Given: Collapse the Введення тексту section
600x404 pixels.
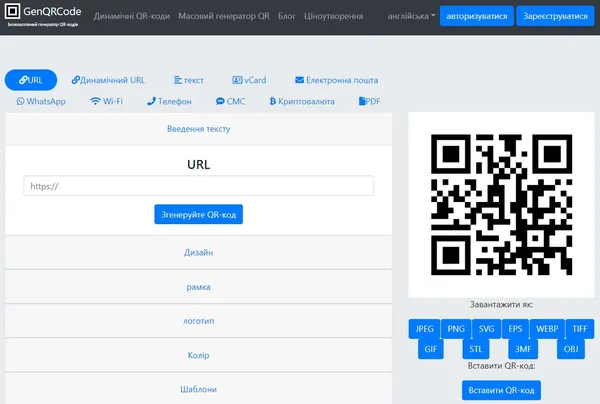Looking at the screenshot, I should pos(199,129).
